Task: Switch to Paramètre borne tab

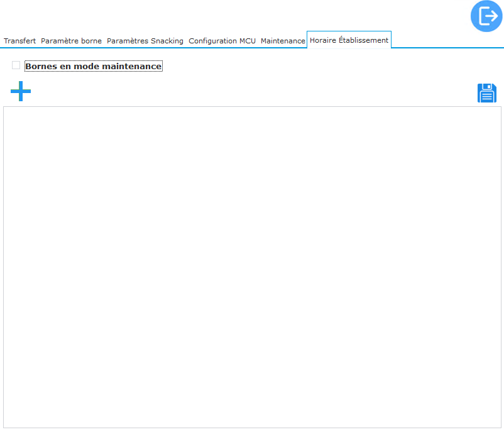Action: pos(71,41)
